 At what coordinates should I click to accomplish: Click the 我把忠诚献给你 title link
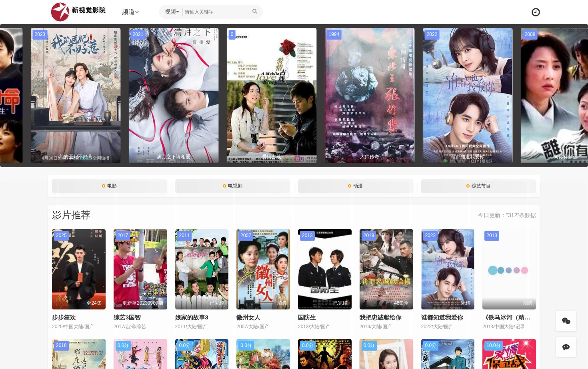[x=380, y=317]
